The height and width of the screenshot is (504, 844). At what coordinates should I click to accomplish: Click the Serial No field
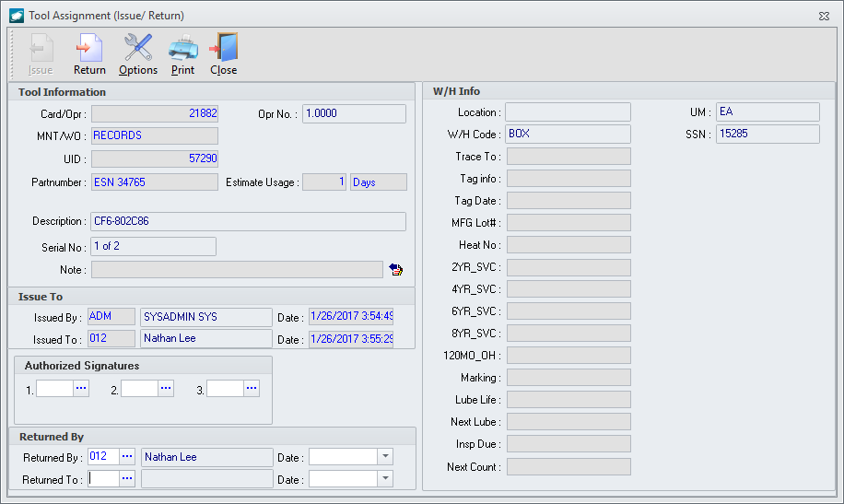153,246
